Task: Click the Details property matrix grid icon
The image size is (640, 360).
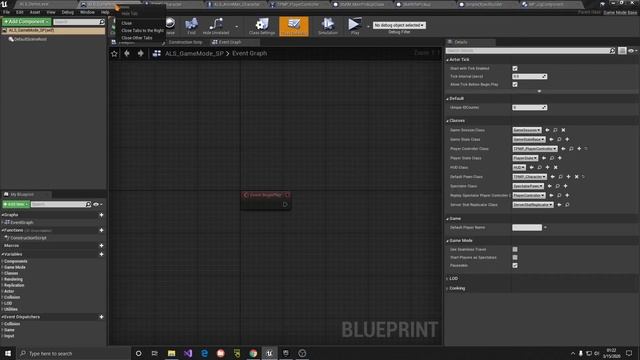Action: pos(622,51)
